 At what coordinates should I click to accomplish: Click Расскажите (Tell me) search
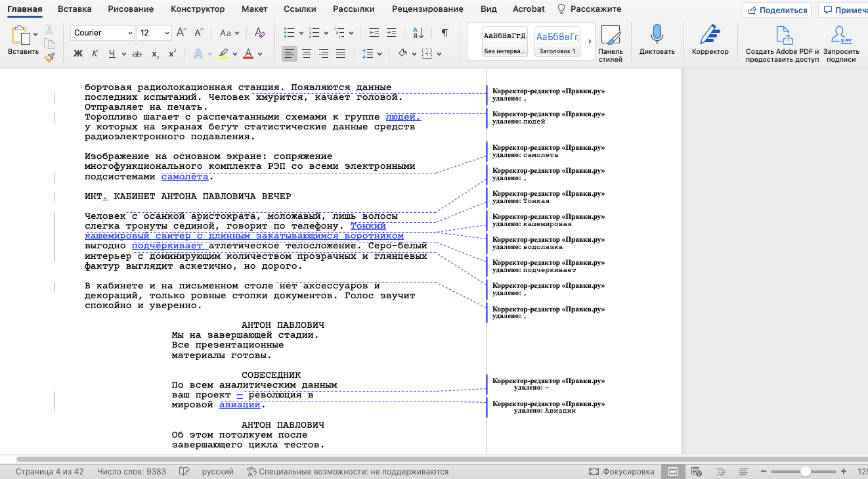pos(590,9)
